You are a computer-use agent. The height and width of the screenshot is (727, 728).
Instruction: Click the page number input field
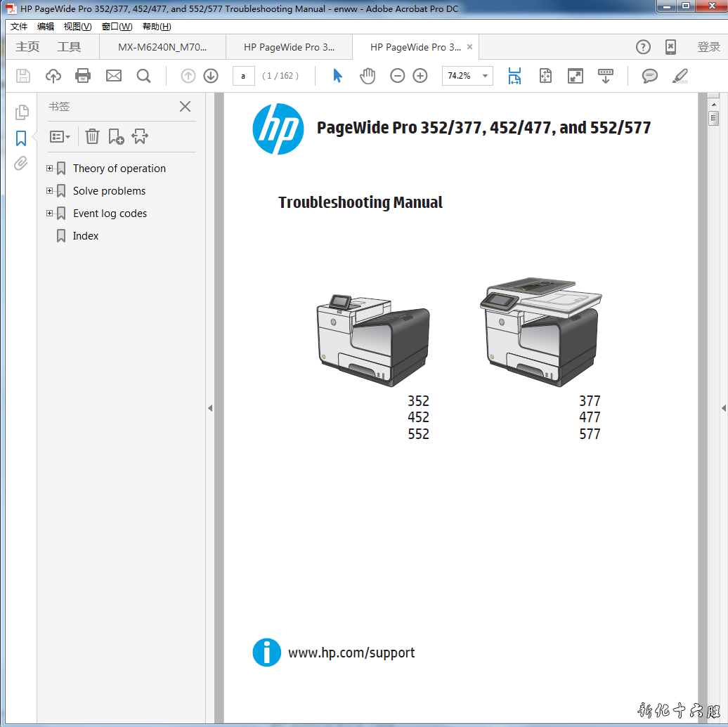pyautogui.click(x=243, y=76)
